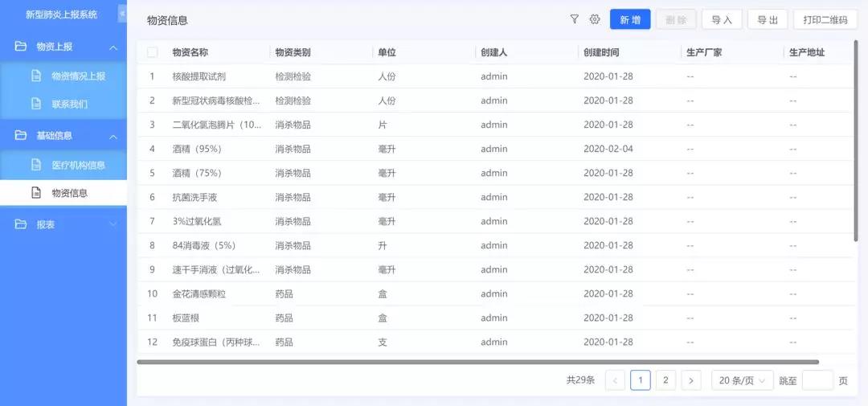
Task: Select row 酒精（95%）
Action: pos(494,149)
